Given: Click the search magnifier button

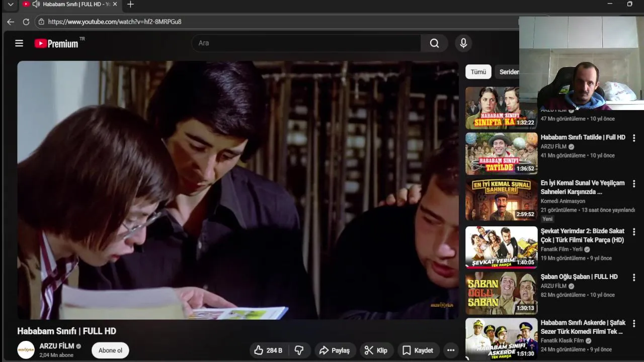Looking at the screenshot, I should [434, 43].
